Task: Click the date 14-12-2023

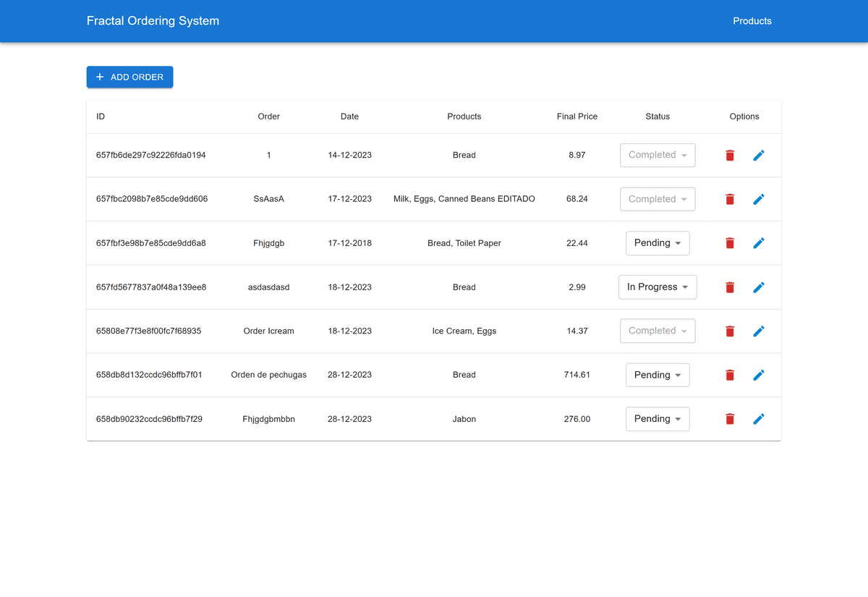Action: click(x=349, y=155)
